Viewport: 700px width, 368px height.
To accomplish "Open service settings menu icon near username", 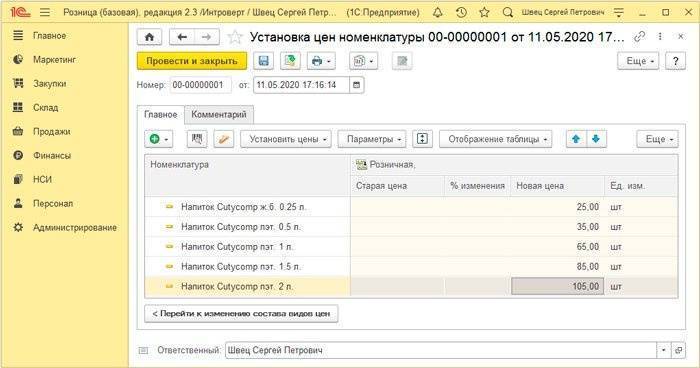I will point(618,12).
